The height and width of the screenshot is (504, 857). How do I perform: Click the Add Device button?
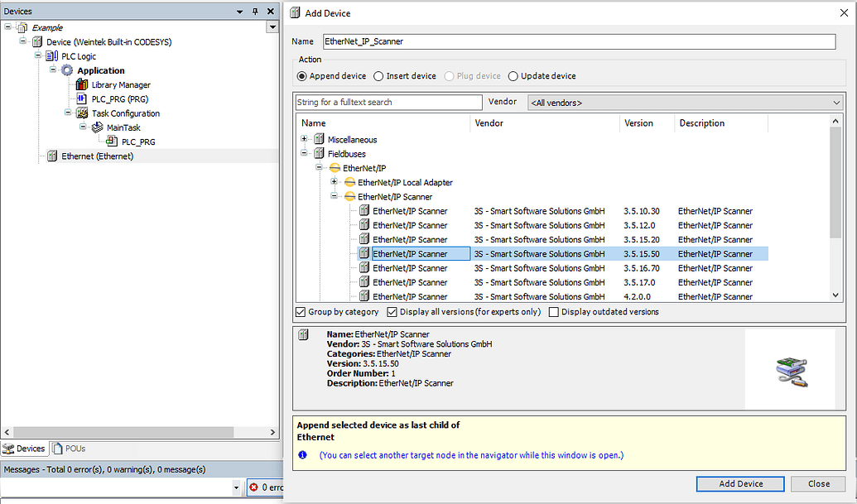739,483
